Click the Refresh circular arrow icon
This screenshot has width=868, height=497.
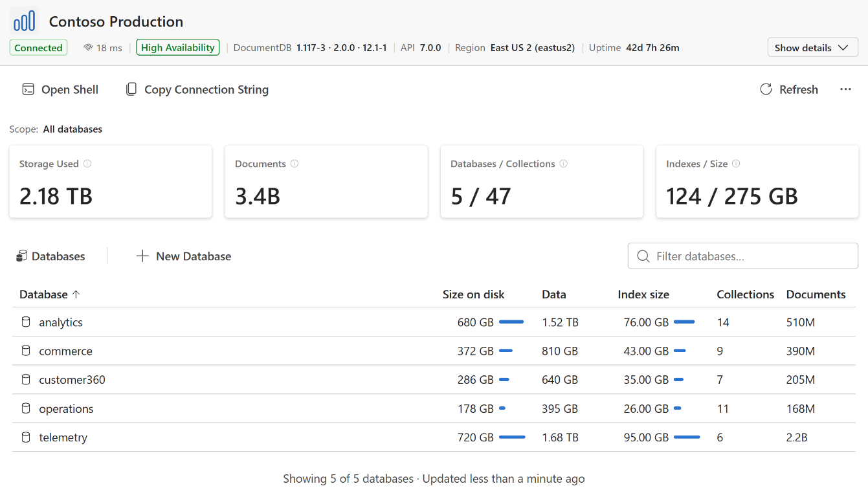click(x=766, y=89)
